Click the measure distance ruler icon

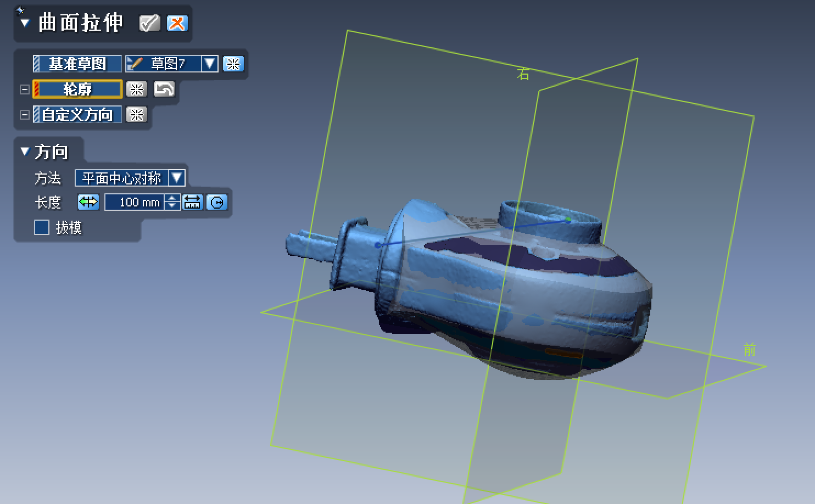192,202
